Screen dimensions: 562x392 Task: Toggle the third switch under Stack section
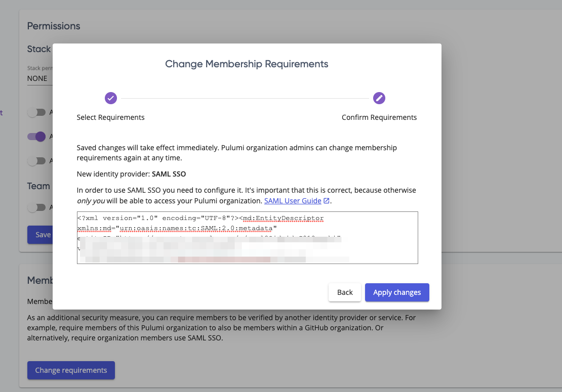36,161
